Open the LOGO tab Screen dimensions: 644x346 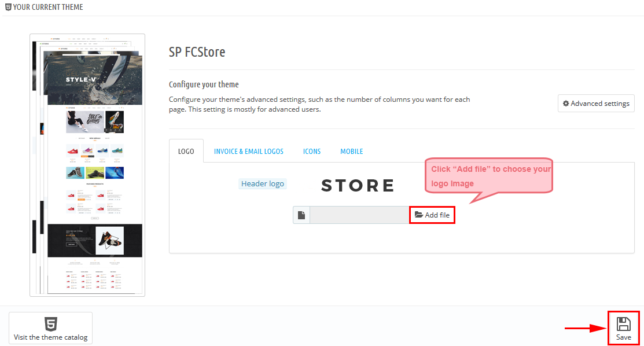(x=186, y=151)
